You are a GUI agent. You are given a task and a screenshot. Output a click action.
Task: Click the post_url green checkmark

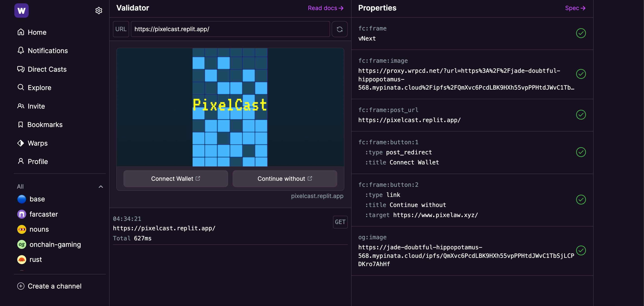pos(581,115)
